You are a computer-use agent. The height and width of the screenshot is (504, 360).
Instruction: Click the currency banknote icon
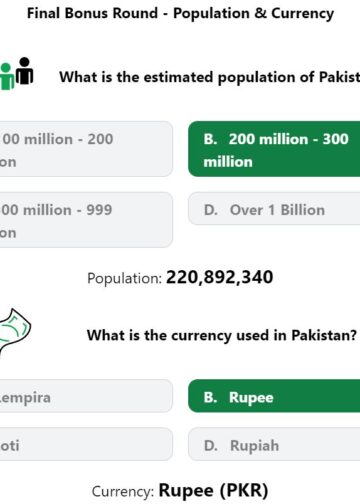pyautogui.click(x=15, y=332)
